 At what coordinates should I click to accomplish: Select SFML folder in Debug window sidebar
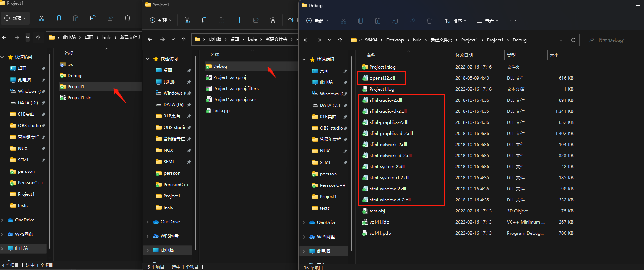coord(325,162)
